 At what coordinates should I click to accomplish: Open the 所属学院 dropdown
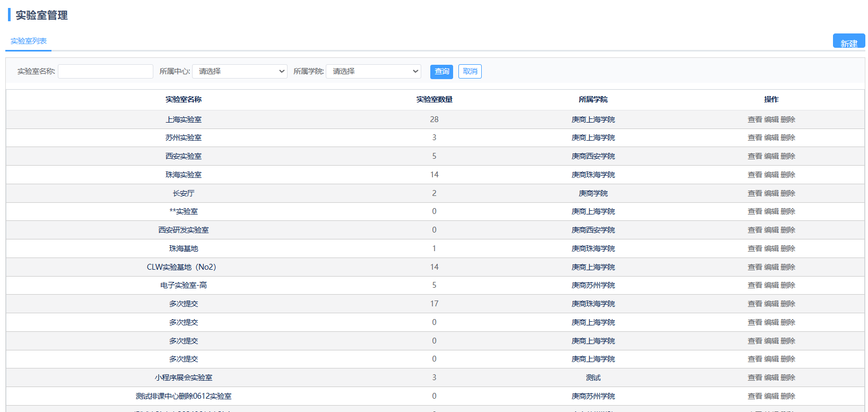point(374,72)
